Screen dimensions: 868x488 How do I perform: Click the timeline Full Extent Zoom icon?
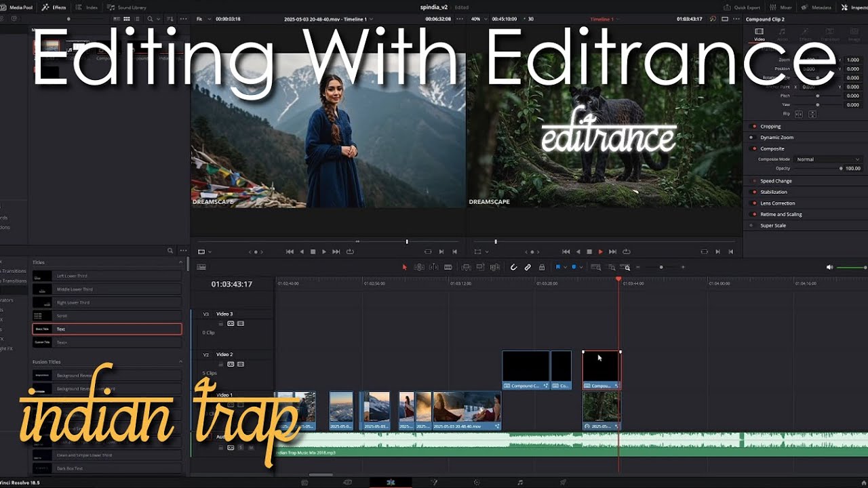pos(596,267)
